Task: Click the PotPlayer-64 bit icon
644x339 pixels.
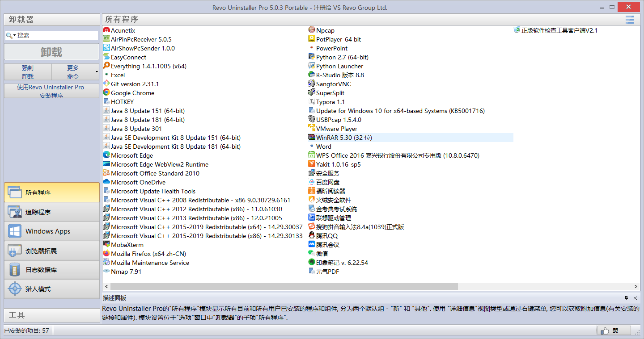Action: tap(312, 39)
